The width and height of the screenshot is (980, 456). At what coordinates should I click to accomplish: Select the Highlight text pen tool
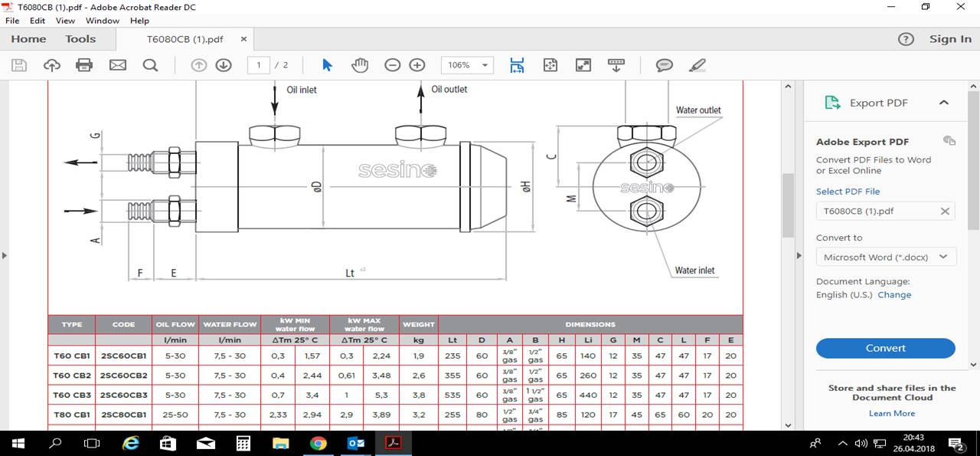pos(697,65)
